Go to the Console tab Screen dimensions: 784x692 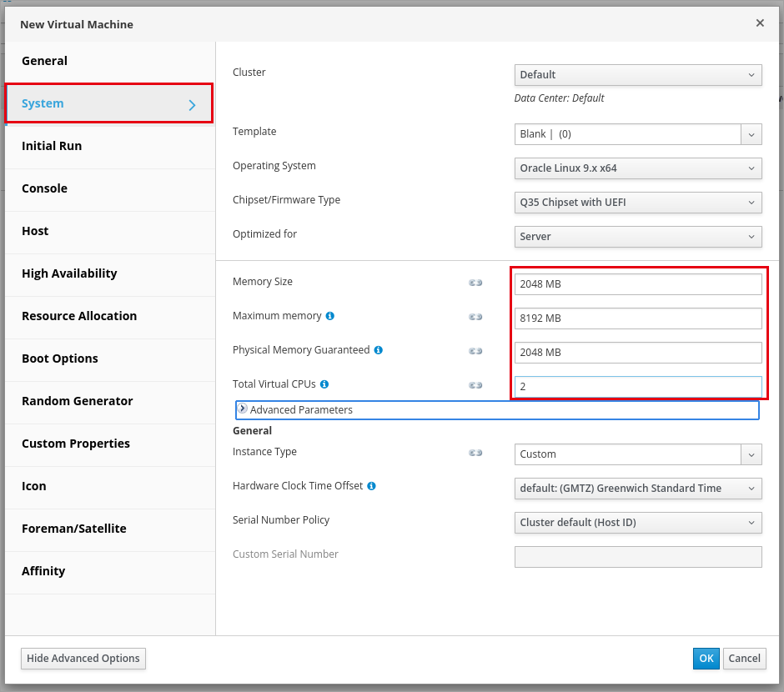(110, 188)
